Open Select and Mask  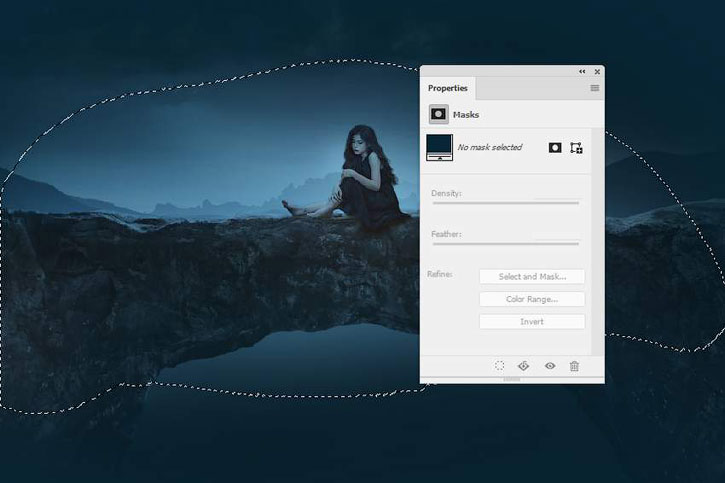coord(532,276)
